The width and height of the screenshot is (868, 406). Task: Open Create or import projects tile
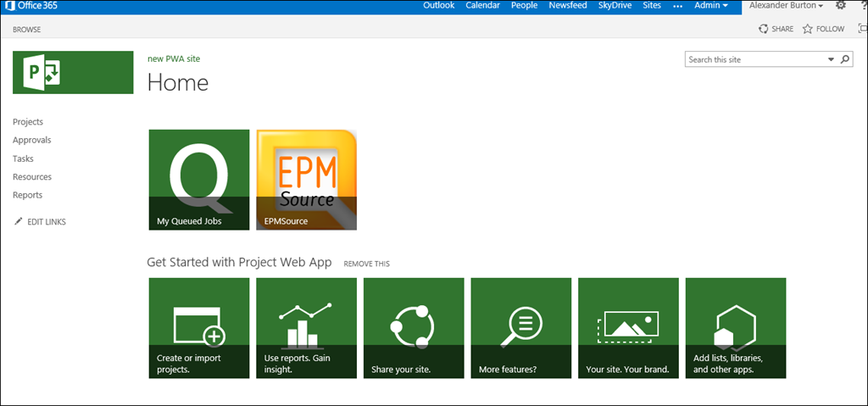pyautogui.click(x=199, y=329)
